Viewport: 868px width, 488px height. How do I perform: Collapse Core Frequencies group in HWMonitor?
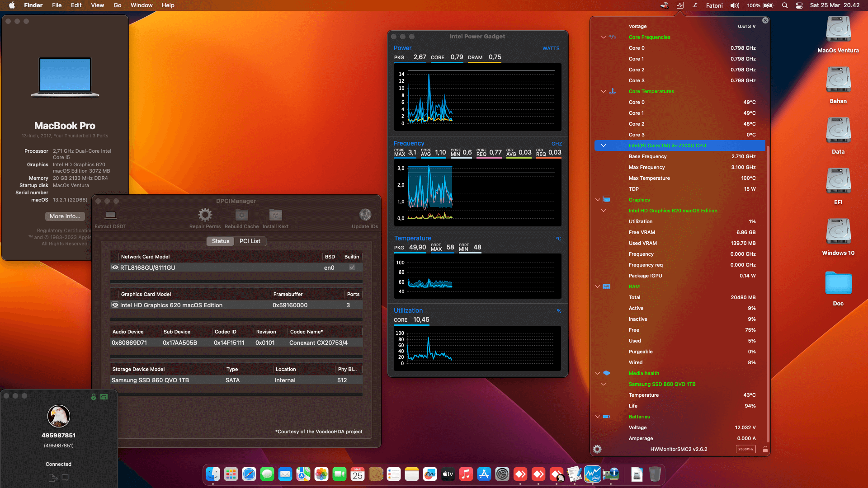point(603,37)
